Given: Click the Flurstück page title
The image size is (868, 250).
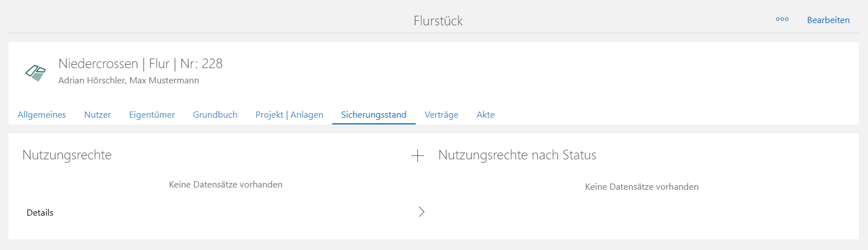Looking at the screenshot, I should (x=438, y=21).
